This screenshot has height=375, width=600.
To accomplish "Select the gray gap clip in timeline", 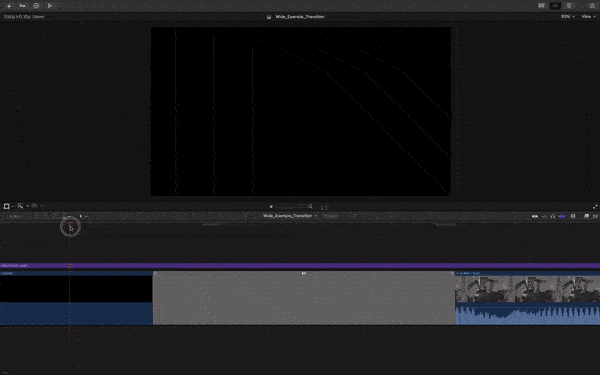I will click(304, 298).
